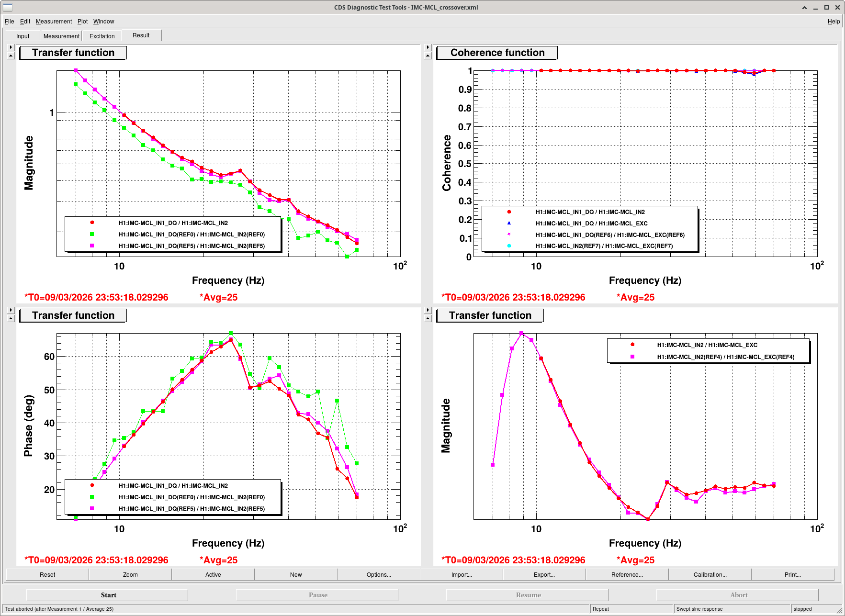Open the Measurement menu in the menu bar

tap(54, 22)
